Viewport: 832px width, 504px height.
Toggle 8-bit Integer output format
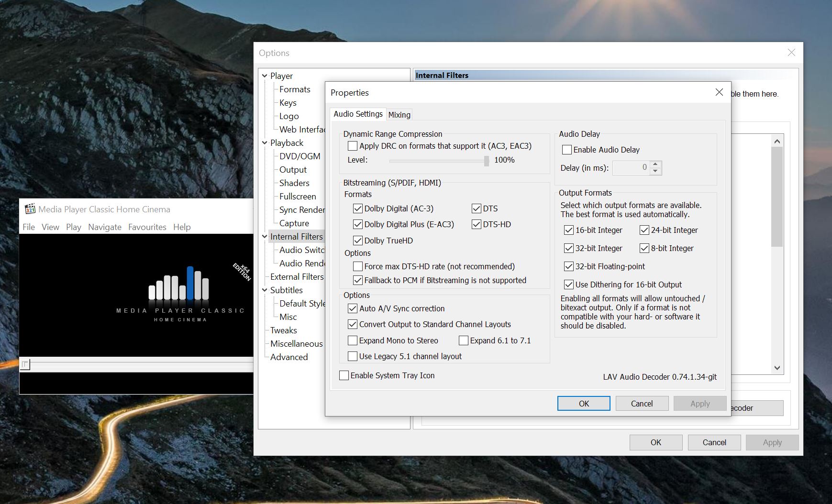pyautogui.click(x=644, y=248)
